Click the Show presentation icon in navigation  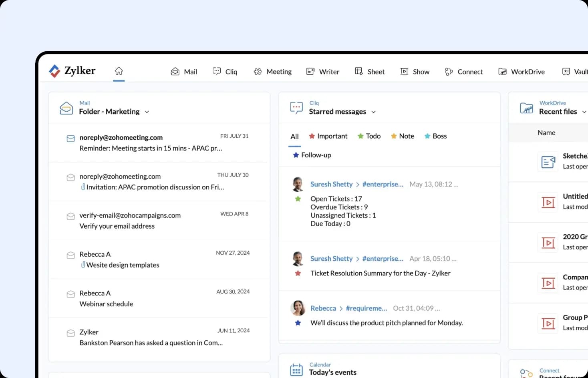coord(404,71)
